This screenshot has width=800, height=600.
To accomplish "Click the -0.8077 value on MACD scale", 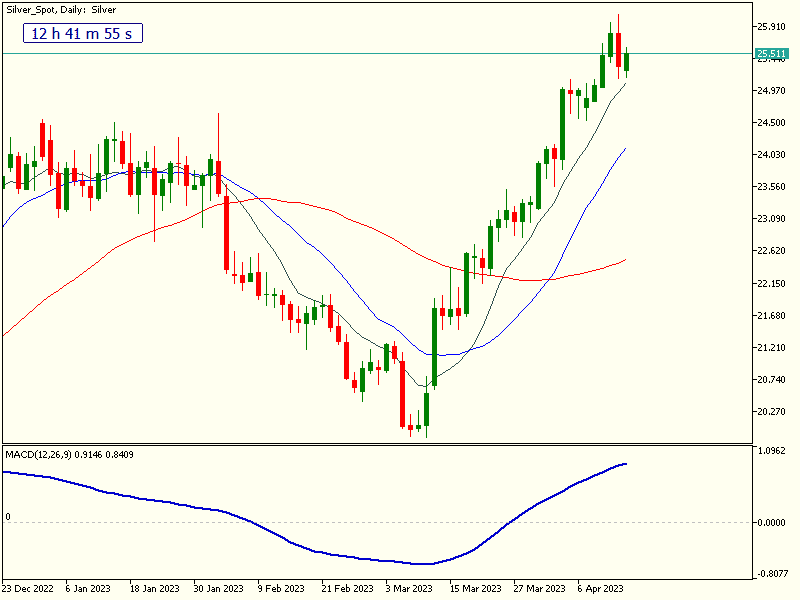I will tap(771, 574).
